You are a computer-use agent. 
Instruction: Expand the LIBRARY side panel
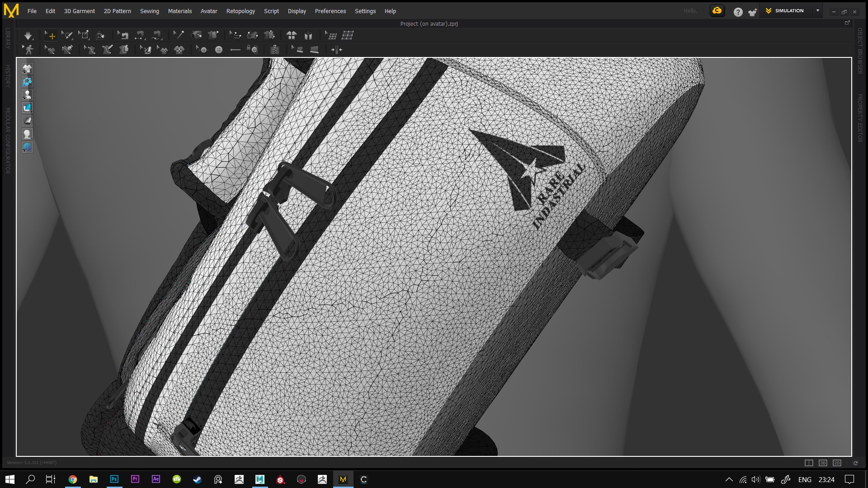[x=8, y=38]
